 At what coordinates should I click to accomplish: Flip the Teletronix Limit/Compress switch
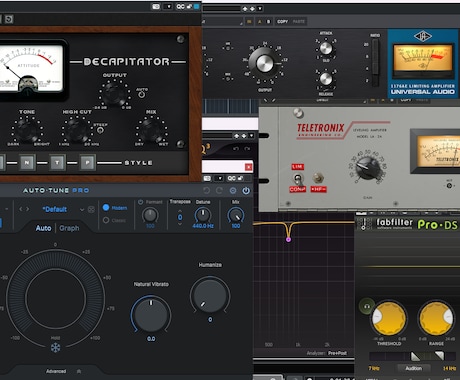(x=298, y=179)
